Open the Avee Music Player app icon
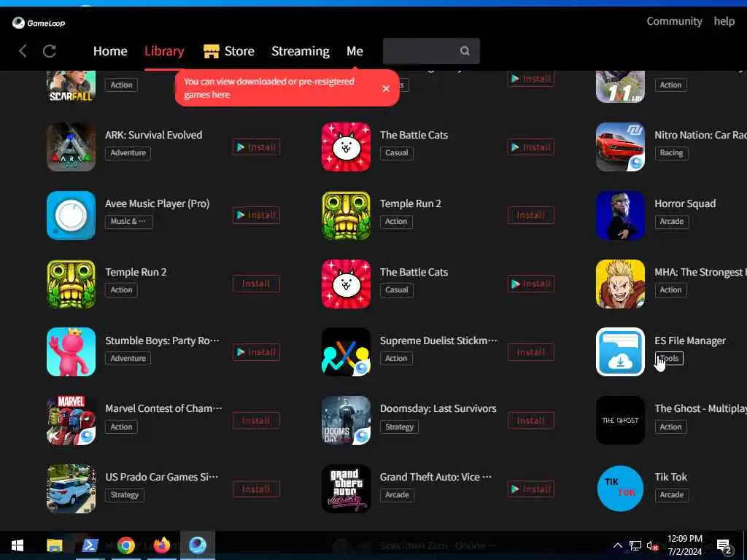 click(71, 215)
